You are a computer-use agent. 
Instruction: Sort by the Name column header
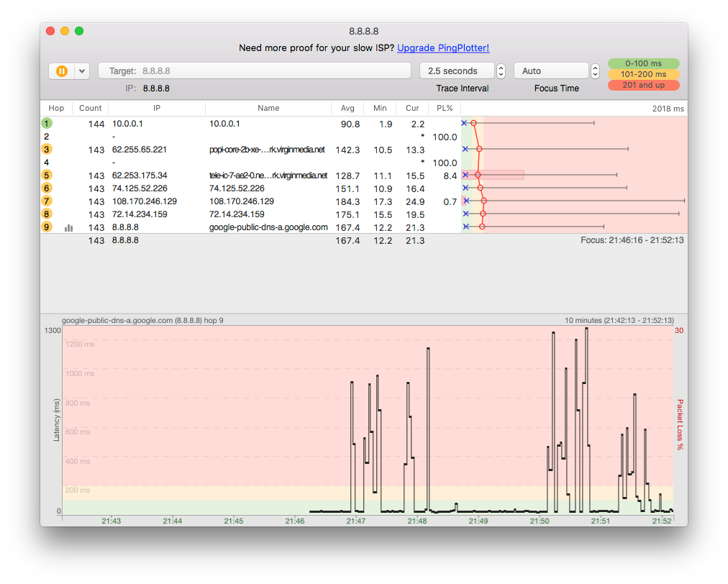[268, 108]
